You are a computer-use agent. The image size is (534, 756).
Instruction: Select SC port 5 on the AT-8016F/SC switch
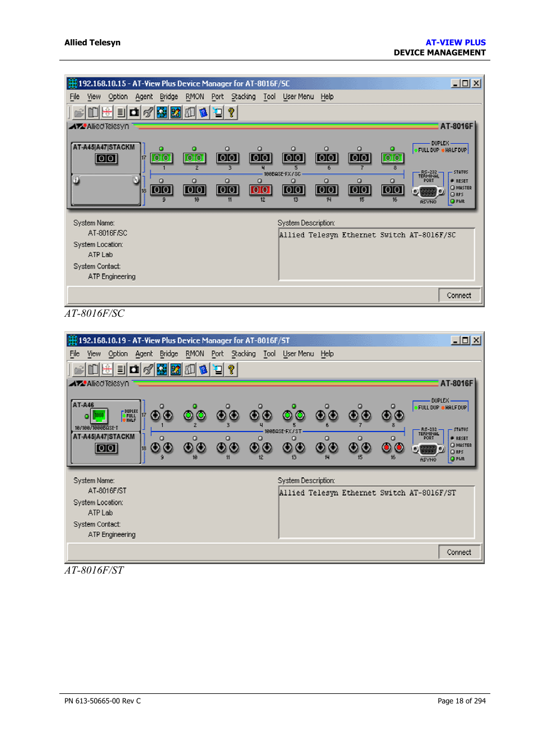(x=293, y=158)
